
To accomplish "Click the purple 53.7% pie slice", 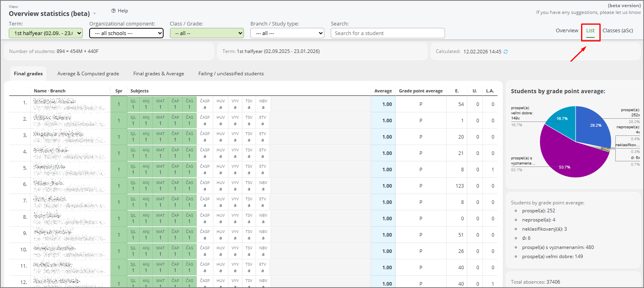I will coord(569,159).
